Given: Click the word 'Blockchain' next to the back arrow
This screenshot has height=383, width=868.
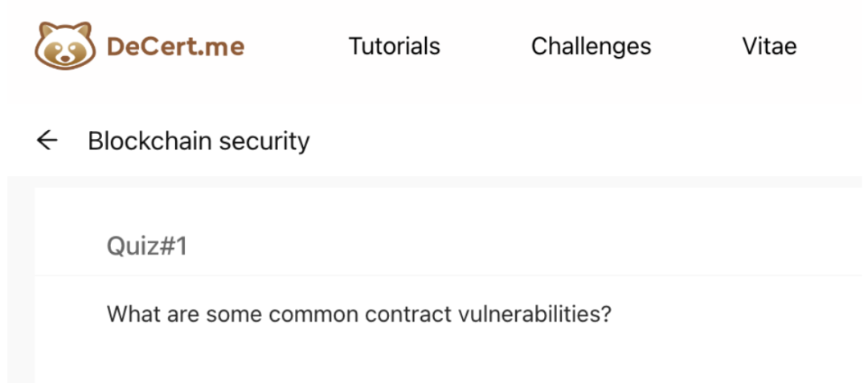Looking at the screenshot, I should [x=150, y=141].
